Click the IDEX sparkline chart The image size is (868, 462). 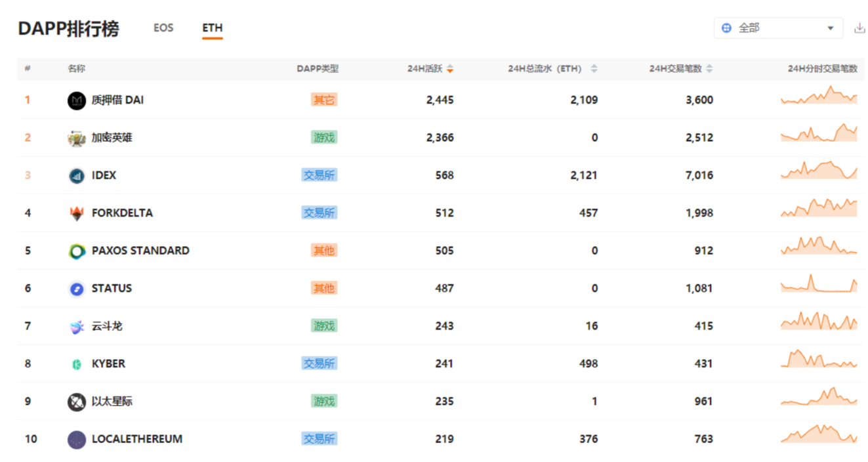tap(819, 170)
